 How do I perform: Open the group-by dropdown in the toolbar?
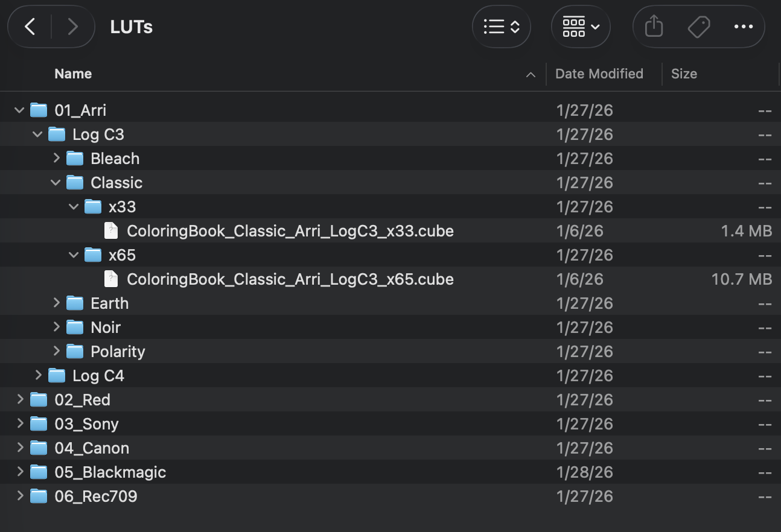coord(581,27)
